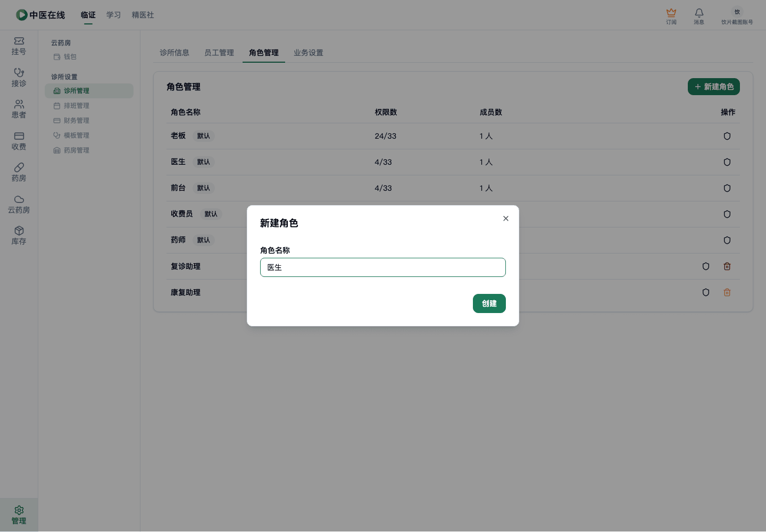Click permissions shield icon for 医生 row
The width and height of the screenshot is (766, 532).
click(x=727, y=162)
